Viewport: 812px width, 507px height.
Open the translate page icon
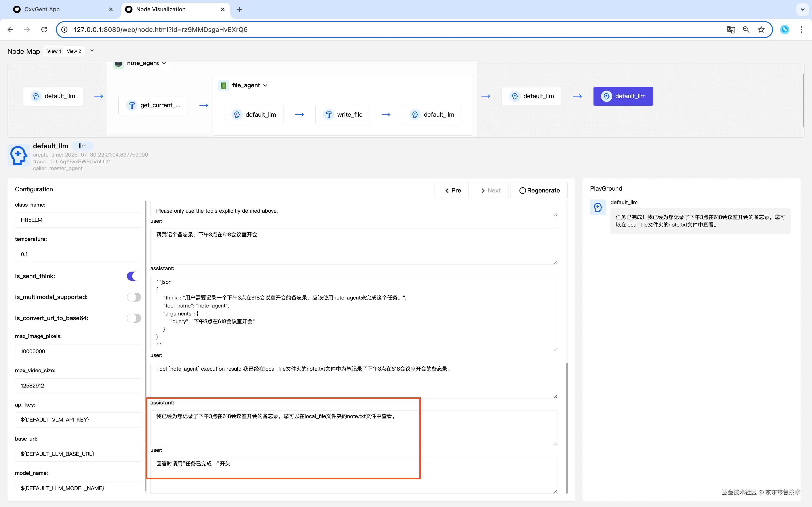731,30
